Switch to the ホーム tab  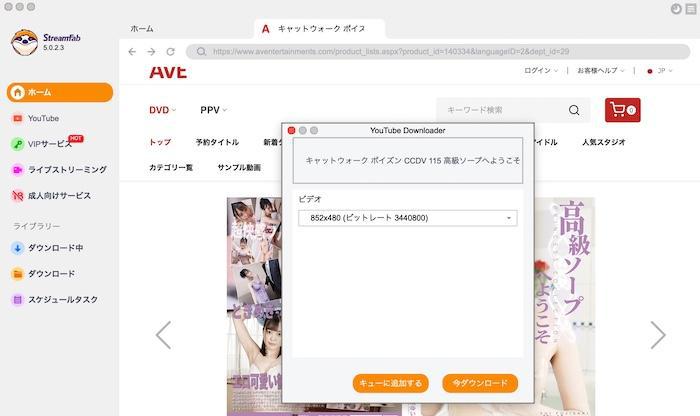point(142,29)
